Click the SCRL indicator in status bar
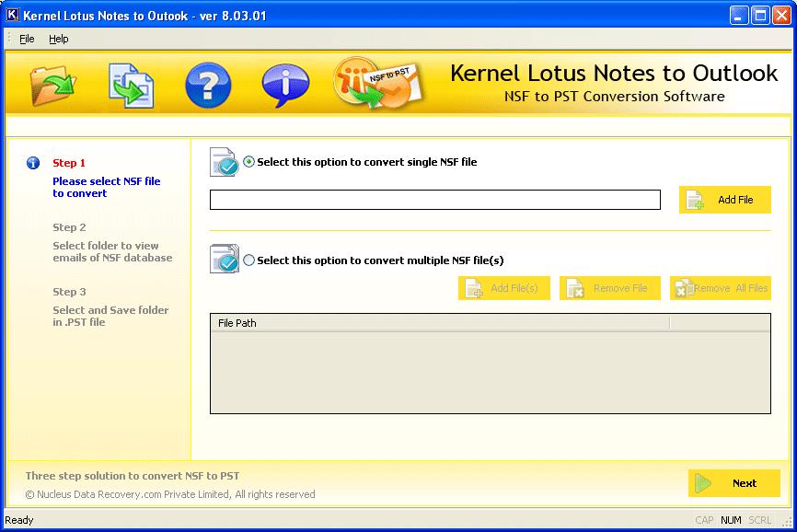This screenshot has width=797, height=532. pyautogui.click(x=760, y=520)
